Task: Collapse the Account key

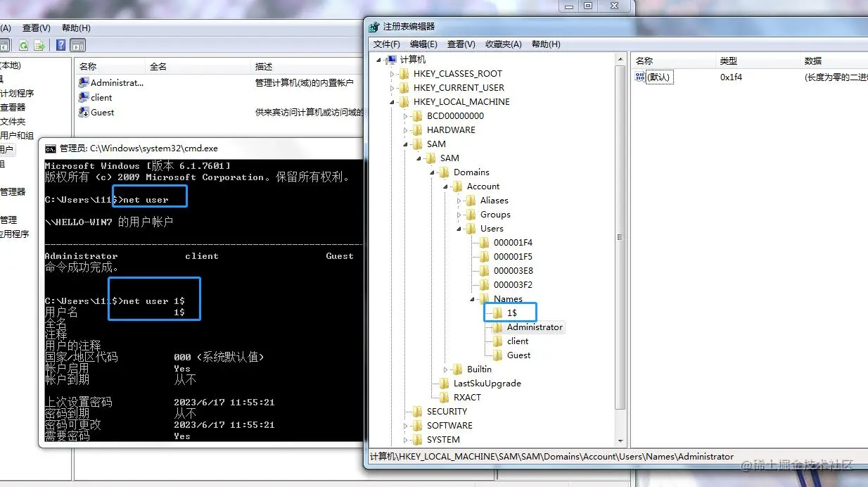Action: [x=446, y=186]
